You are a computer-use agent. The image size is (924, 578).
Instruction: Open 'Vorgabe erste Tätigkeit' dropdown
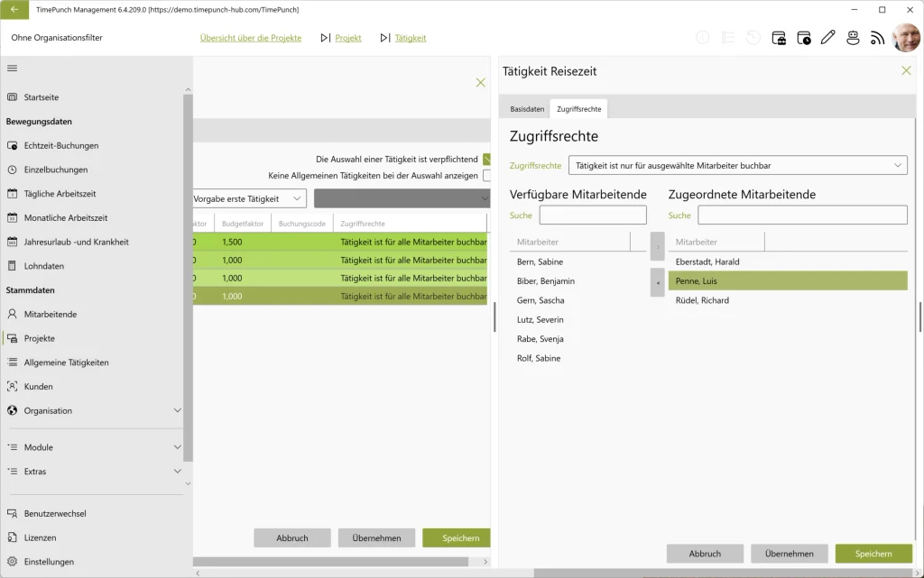(249, 199)
